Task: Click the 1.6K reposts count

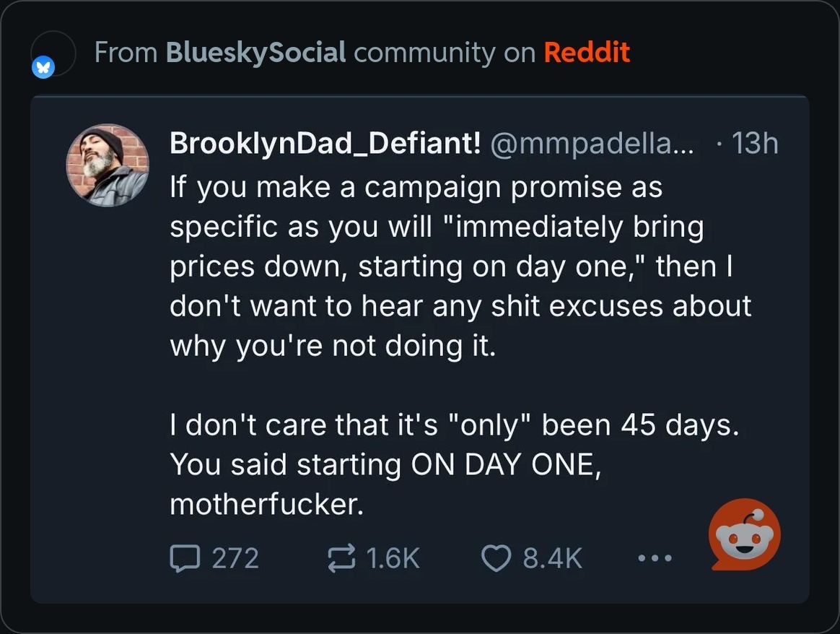Action: pos(393,558)
